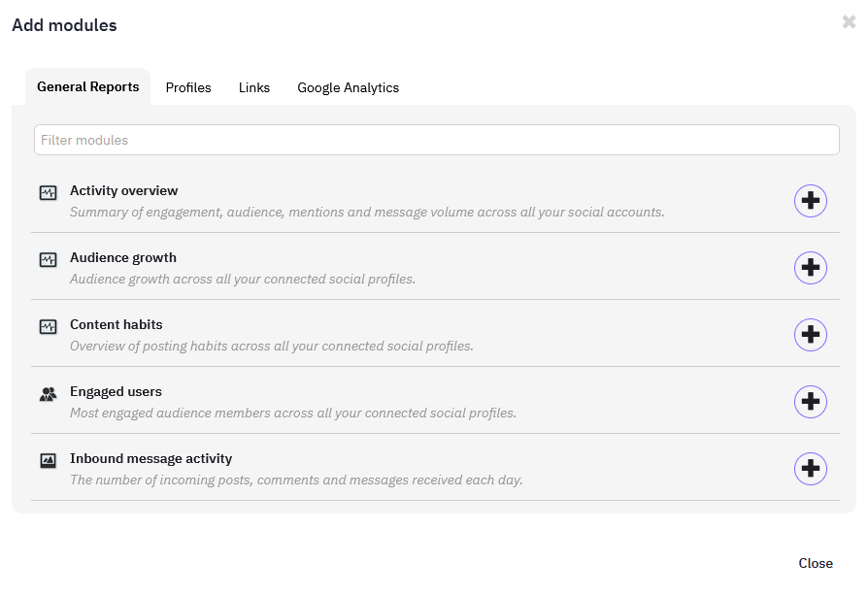Click the Filter modules search field

click(x=436, y=139)
